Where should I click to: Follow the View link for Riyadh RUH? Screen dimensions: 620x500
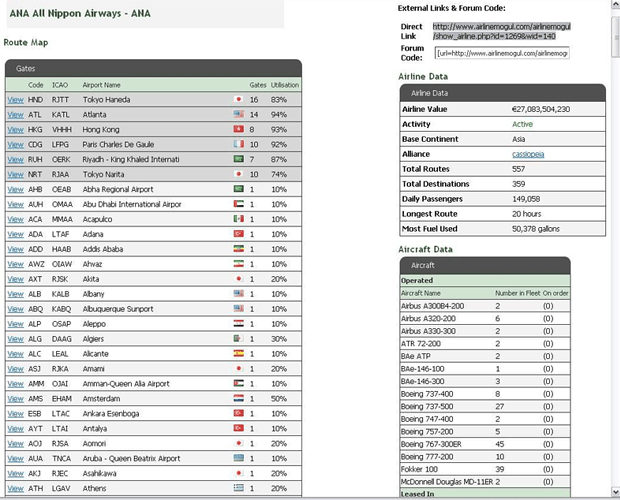click(15, 160)
